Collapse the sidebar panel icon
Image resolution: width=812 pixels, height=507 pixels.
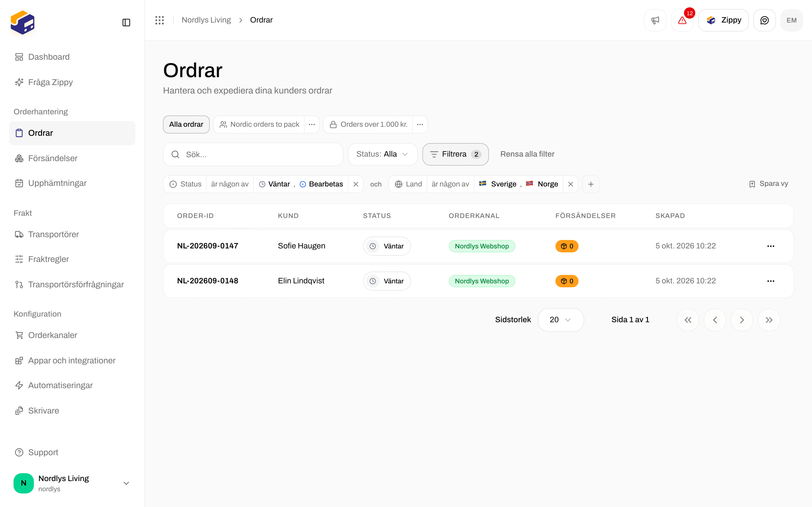(126, 23)
